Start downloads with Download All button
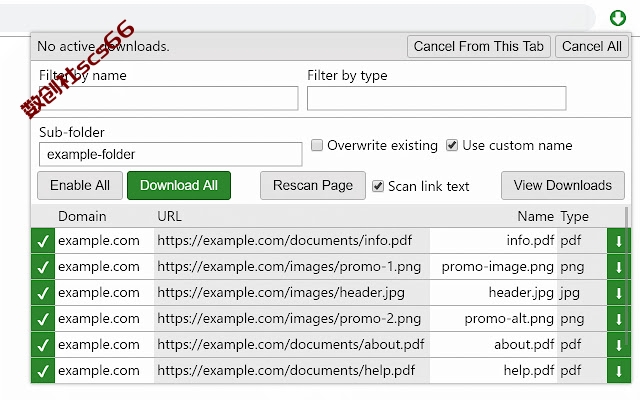Image resolution: width=640 pixels, height=400 pixels. coord(179,185)
